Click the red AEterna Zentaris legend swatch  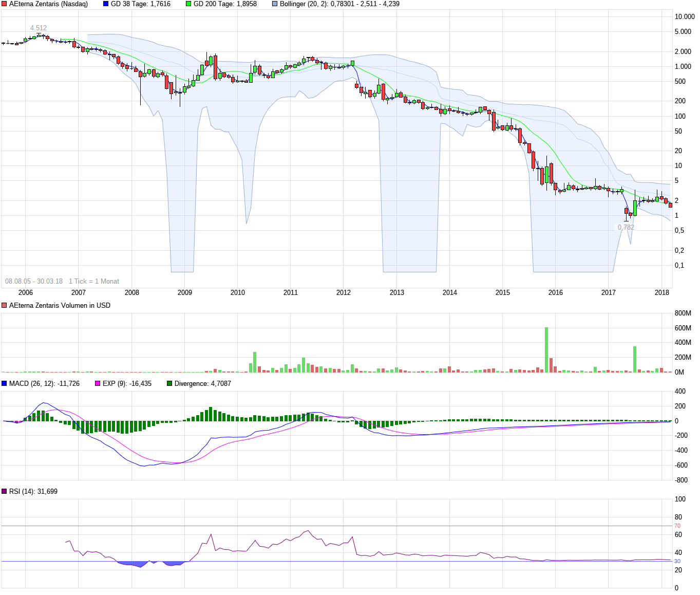(x=4, y=4)
